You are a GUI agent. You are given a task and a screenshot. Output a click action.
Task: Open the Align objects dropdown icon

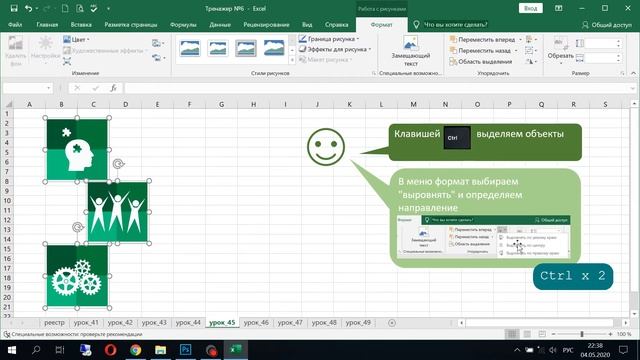(x=531, y=40)
